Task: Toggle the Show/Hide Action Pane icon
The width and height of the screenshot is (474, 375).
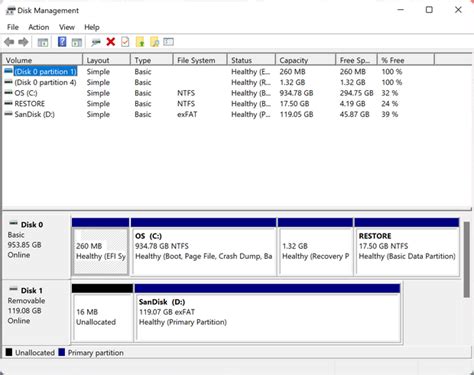Action: point(77,42)
